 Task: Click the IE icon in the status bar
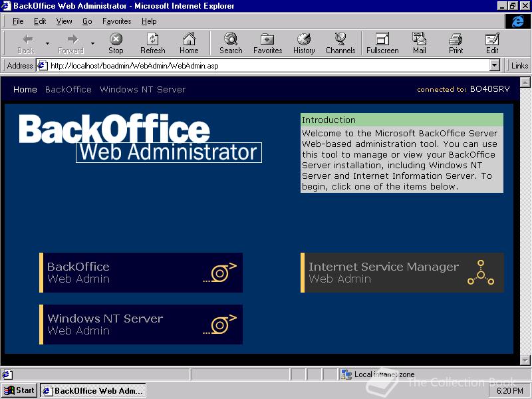coord(6,374)
